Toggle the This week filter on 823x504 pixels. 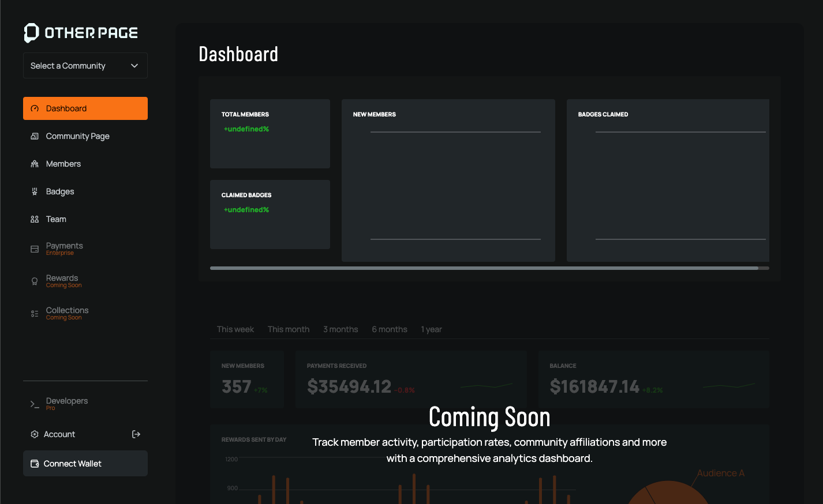[235, 329]
